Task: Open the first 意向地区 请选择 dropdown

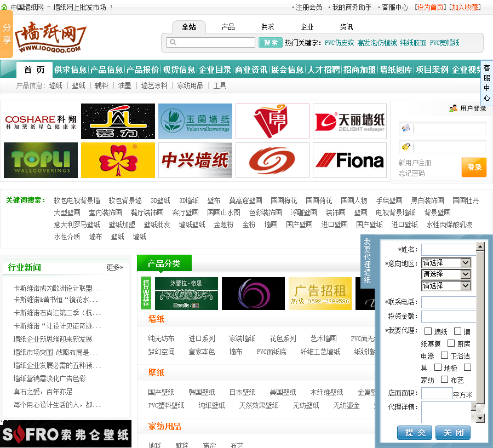Action: pos(446,262)
